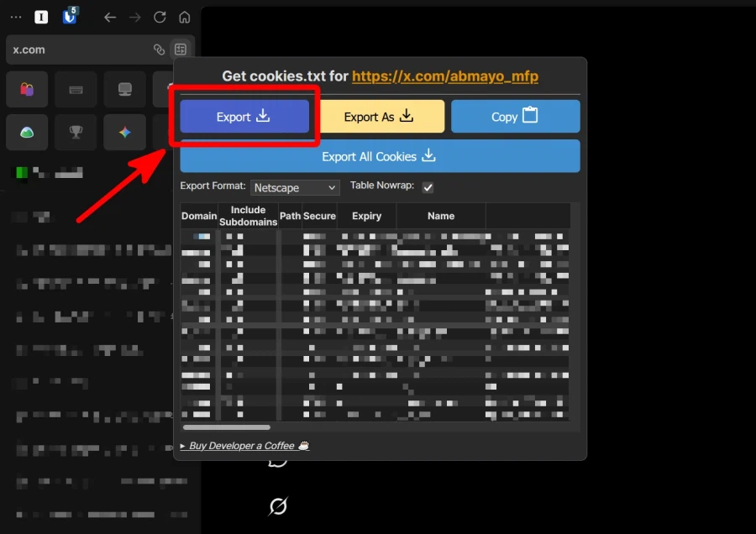This screenshot has height=534, width=756.
Task: Copy the page link from the address bar
Action: [159, 50]
